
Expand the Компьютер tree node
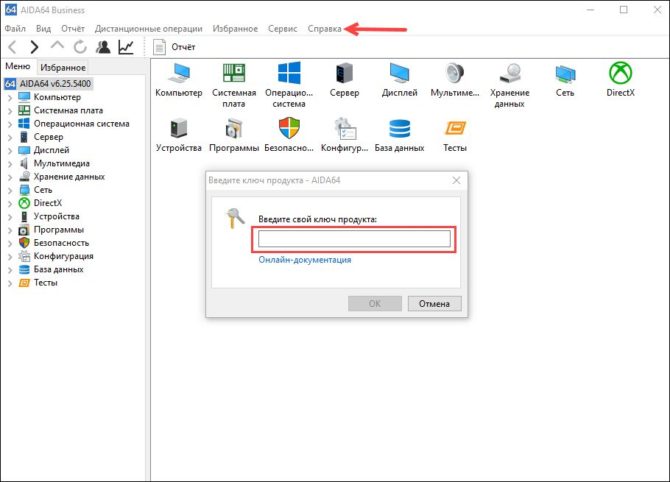10,97
